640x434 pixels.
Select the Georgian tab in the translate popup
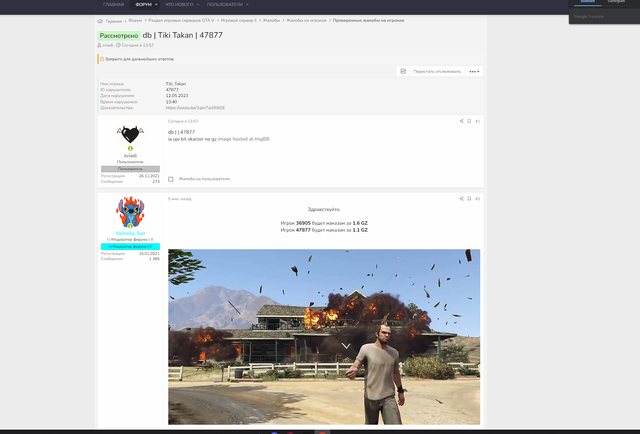[616, 2]
